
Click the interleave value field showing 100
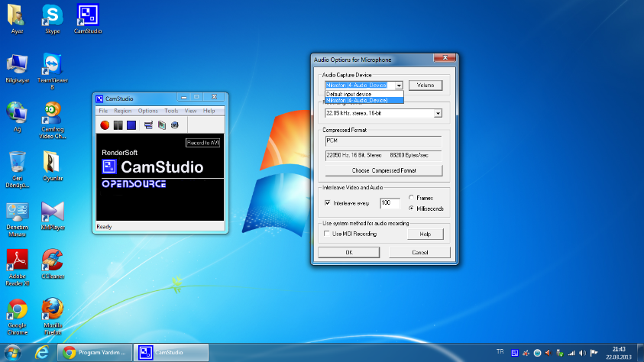click(x=390, y=203)
